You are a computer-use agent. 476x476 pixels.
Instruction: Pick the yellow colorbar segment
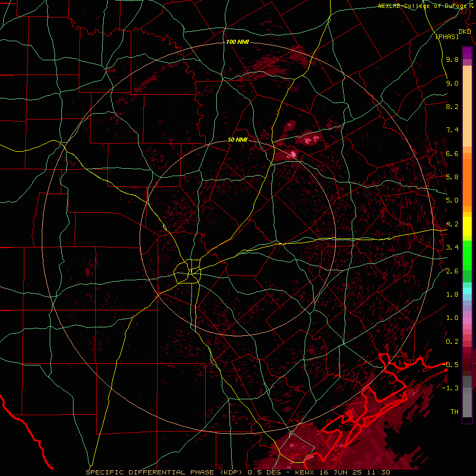click(x=467, y=226)
